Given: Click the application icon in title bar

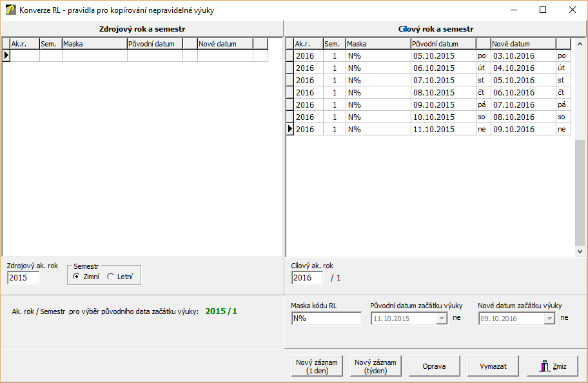Looking at the screenshot, I should click(x=10, y=10).
